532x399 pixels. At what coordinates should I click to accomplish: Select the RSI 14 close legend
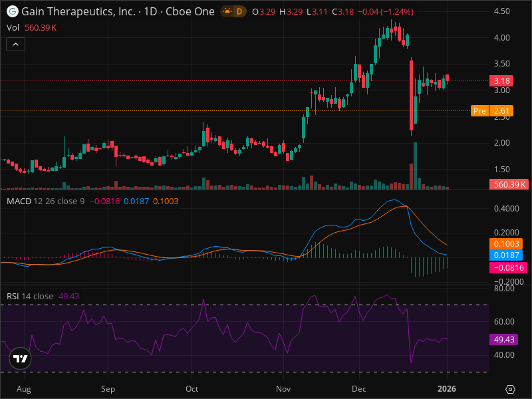coord(30,296)
